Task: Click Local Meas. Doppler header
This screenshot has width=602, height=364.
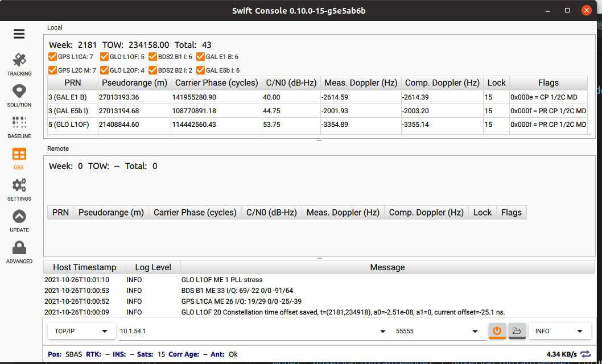Action: 361,83
